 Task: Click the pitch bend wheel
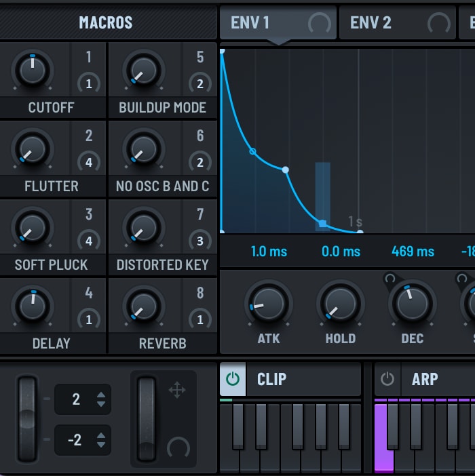click(27, 419)
